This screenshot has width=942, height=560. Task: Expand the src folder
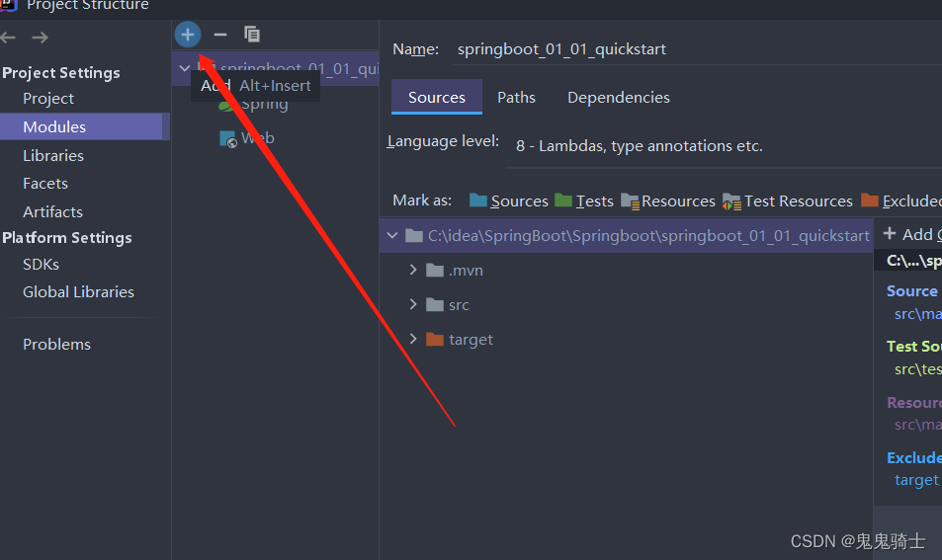click(x=413, y=304)
